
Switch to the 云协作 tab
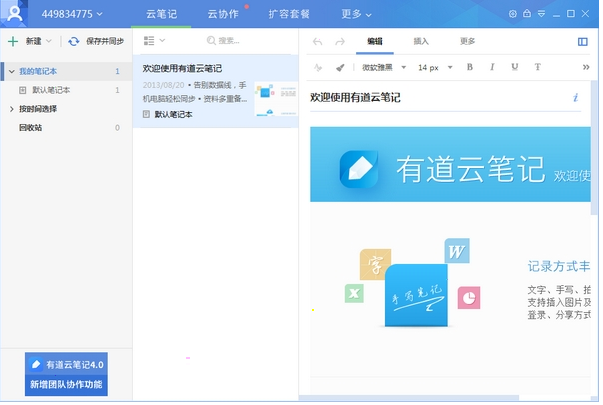[x=223, y=14]
